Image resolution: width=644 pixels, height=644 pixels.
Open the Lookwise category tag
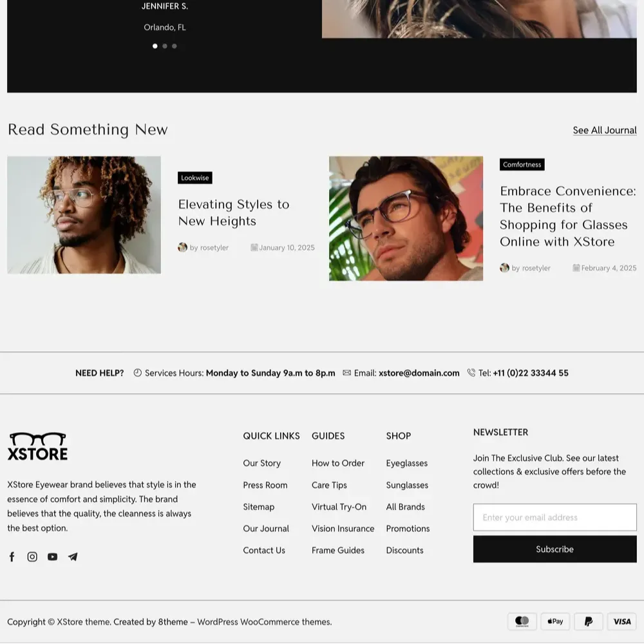pyautogui.click(x=195, y=178)
